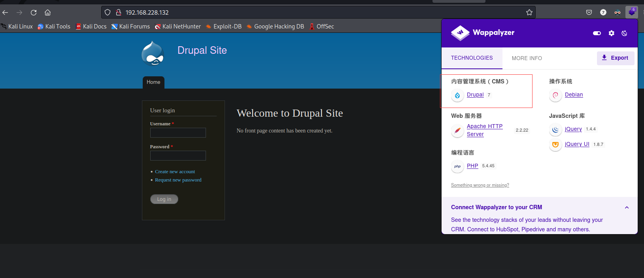Image resolution: width=644 pixels, height=278 pixels.
Task: Select the TECHNOLOGIES tab
Action: (x=472, y=58)
